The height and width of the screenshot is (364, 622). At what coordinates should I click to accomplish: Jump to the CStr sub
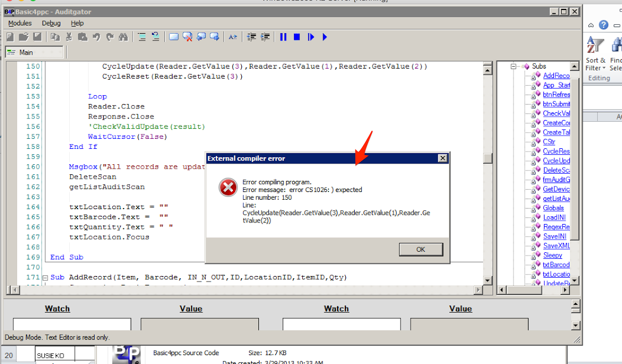549,142
